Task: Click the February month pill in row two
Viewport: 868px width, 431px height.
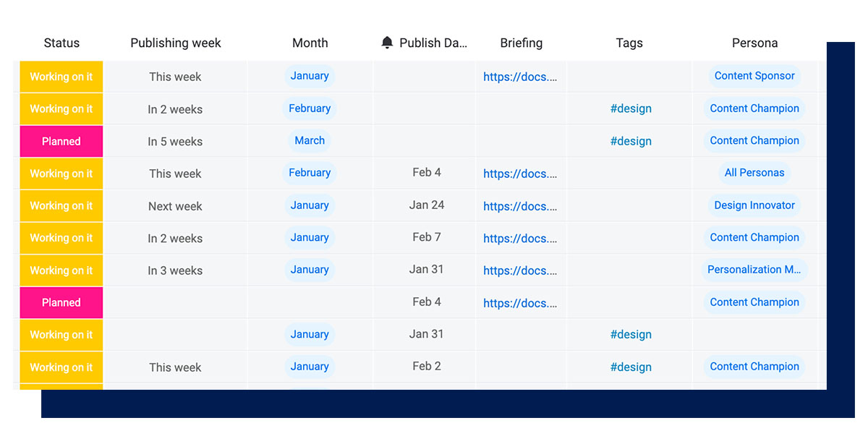Action: (x=310, y=108)
